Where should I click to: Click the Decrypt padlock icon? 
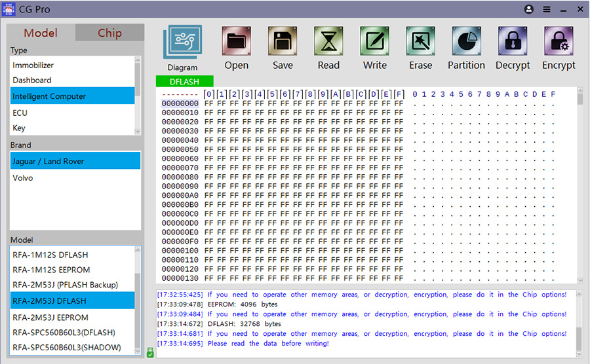coord(512,42)
